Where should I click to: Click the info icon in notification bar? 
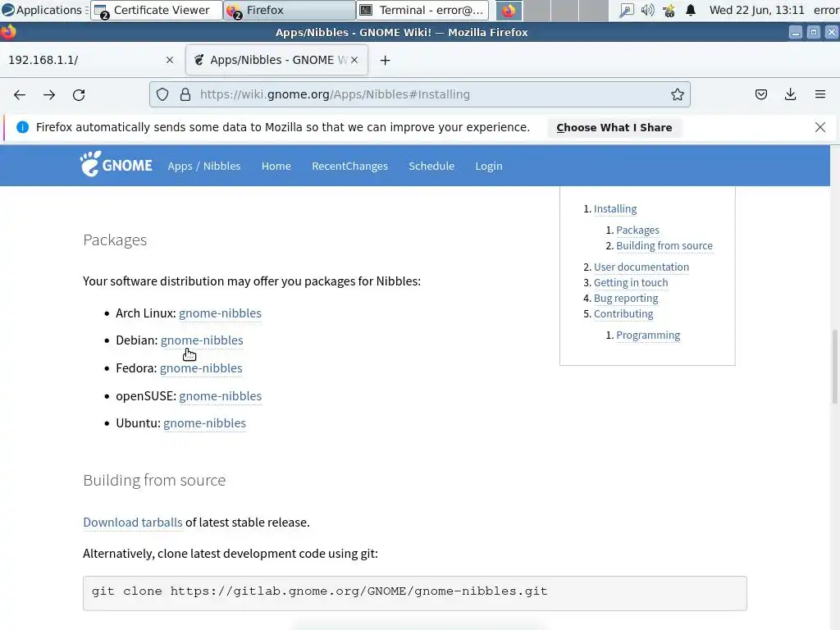(22, 127)
